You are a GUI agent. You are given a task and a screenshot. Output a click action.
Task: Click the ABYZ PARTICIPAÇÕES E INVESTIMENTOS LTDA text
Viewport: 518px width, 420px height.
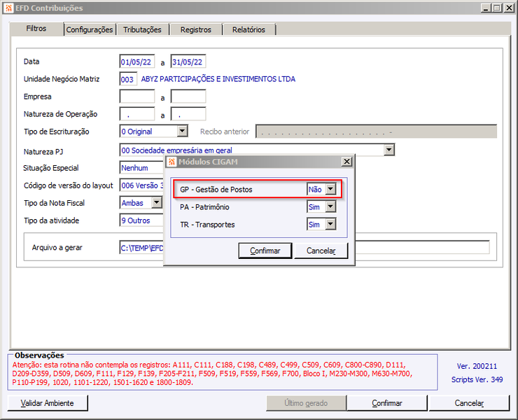(218, 79)
